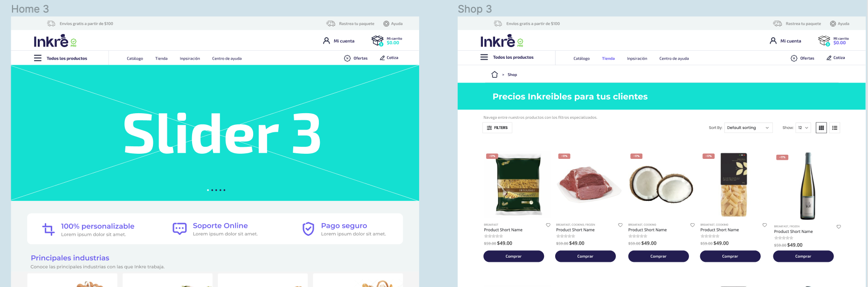The image size is (868, 287).
Task: Toggle wishlist heart on the meat product
Action: tap(620, 225)
